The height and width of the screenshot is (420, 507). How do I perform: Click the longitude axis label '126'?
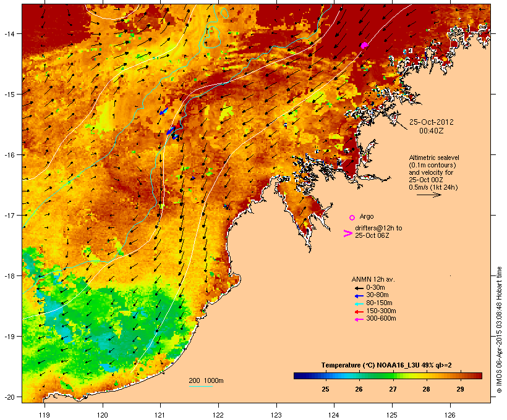pyautogui.click(x=449, y=415)
